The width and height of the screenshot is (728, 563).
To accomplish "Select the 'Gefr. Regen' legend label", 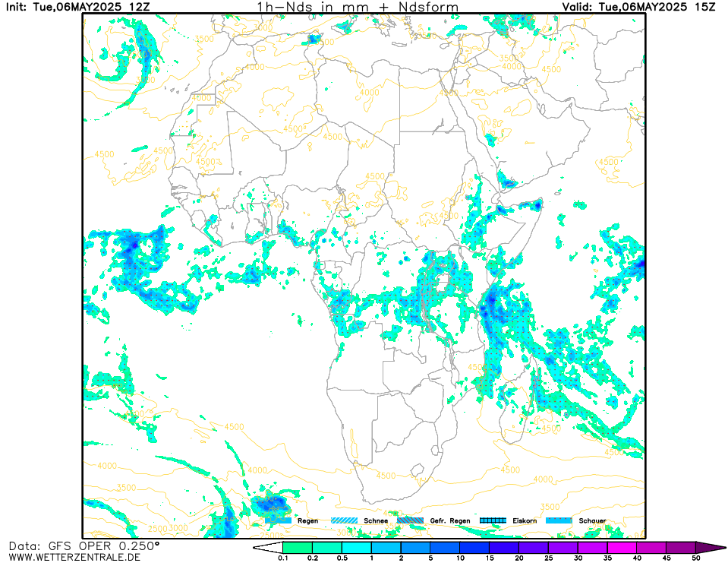I will 450,520.
